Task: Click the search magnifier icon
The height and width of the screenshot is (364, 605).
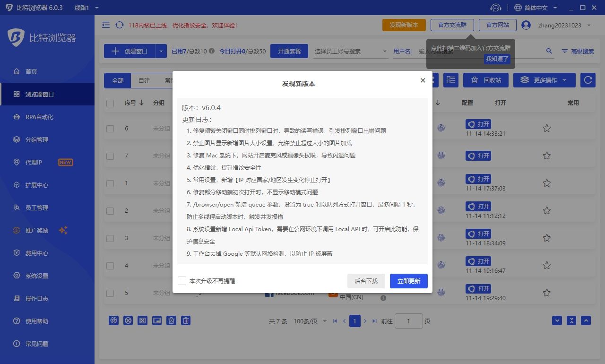Action: 549,51
